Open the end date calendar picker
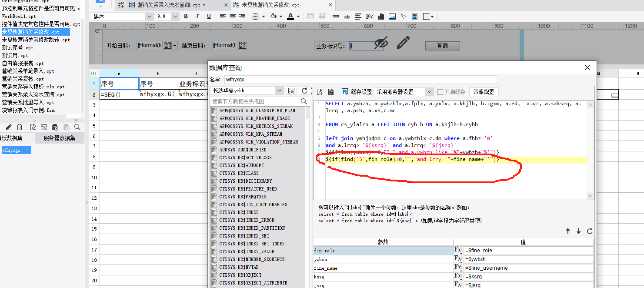 coord(243,45)
